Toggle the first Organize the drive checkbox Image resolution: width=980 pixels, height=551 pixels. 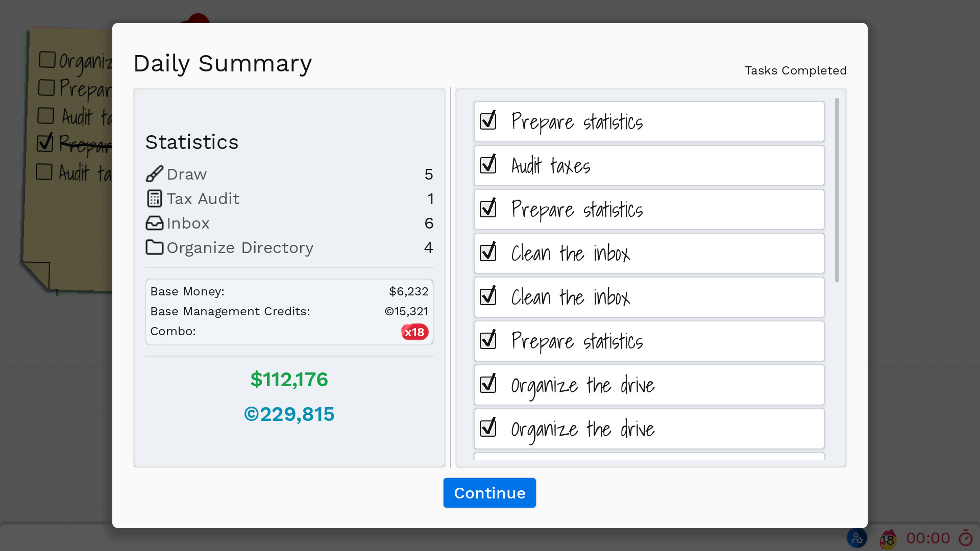[488, 384]
